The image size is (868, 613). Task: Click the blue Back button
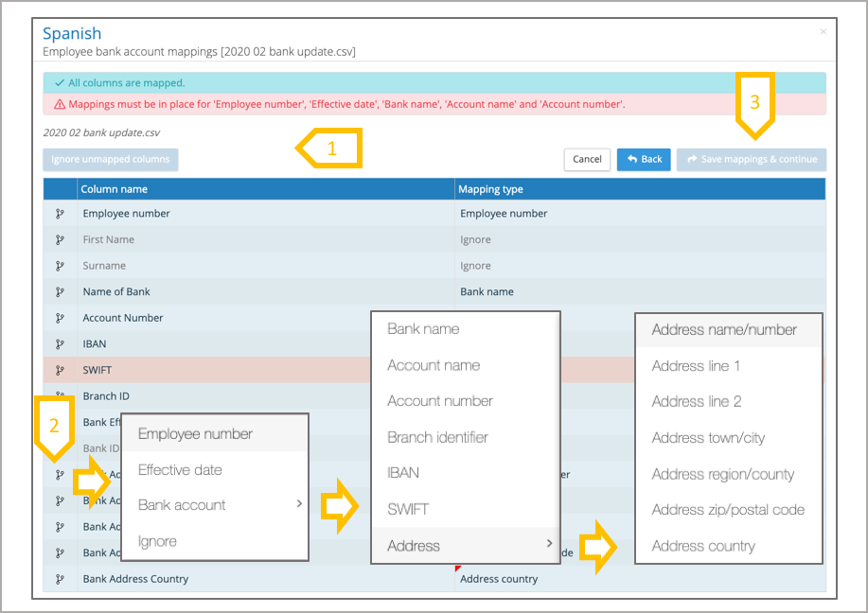[644, 159]
